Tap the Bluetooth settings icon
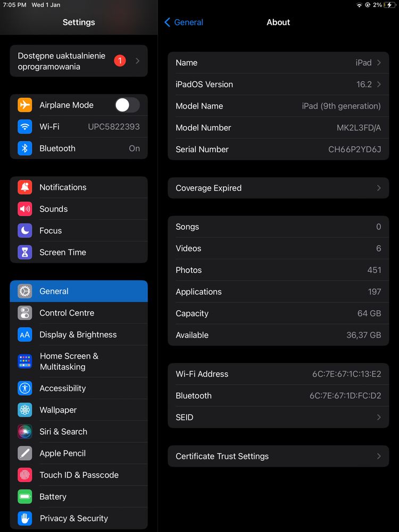This screenshot has width=399, height=532. click(x=25, y=148)
